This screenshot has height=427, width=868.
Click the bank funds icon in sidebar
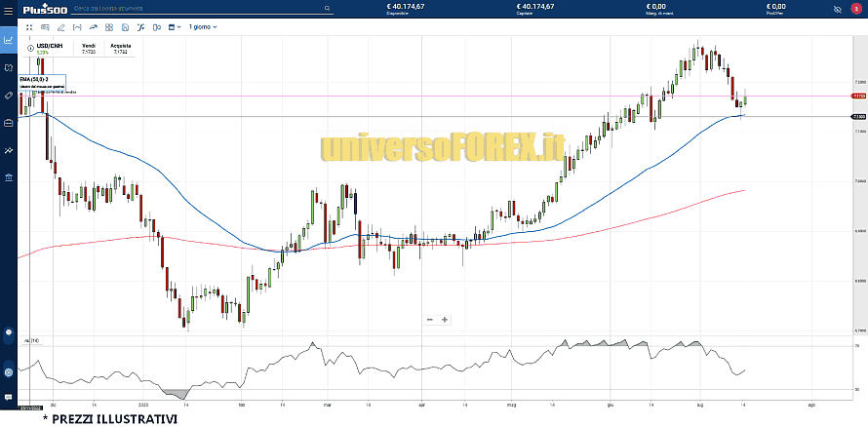(x=8, y=177)
